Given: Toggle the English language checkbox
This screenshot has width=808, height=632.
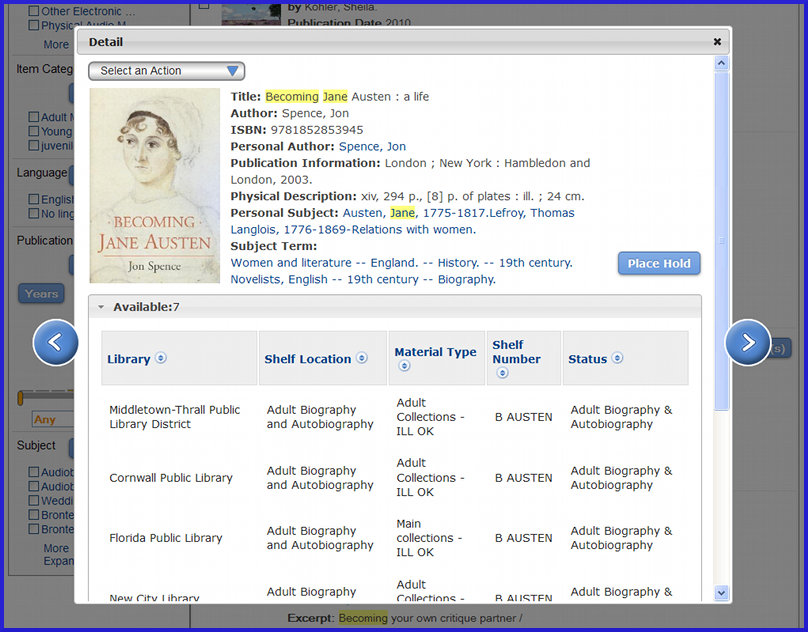Looking at the screenshot, I should [x=34, y=199].
